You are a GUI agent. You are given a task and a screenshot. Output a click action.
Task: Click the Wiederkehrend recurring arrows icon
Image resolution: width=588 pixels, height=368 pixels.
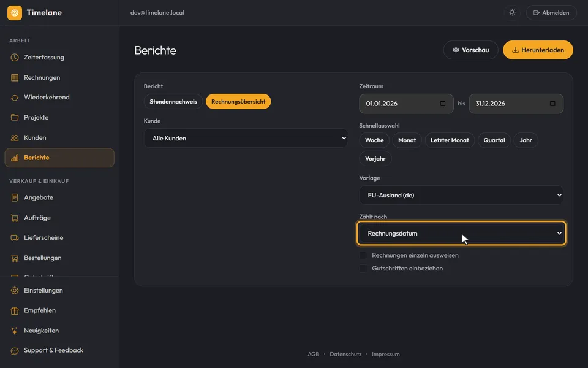15,98
